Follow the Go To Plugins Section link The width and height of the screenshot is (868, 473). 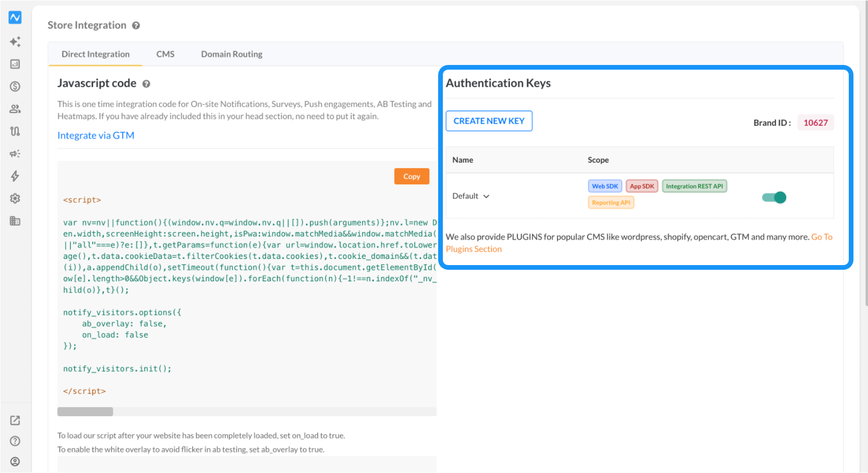(639, 243)
